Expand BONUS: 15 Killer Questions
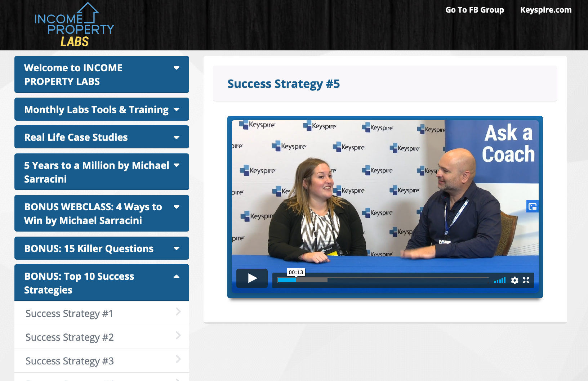588x381 pixels. pyautogui.click(x=102, y=248)
